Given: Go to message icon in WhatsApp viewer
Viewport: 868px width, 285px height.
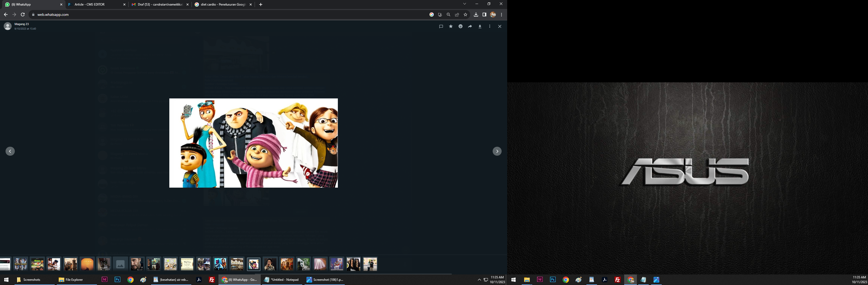Looking at the screenshot, I should coord(441,26).
